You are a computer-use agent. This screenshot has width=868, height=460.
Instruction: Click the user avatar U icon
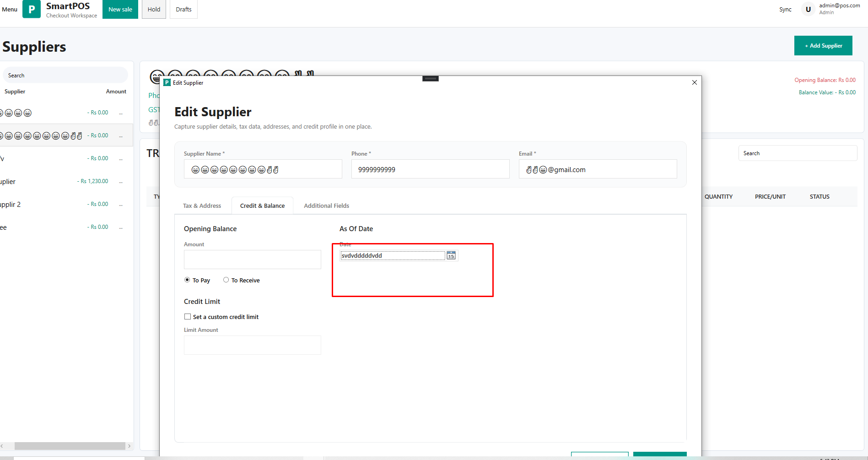[808, 9]
